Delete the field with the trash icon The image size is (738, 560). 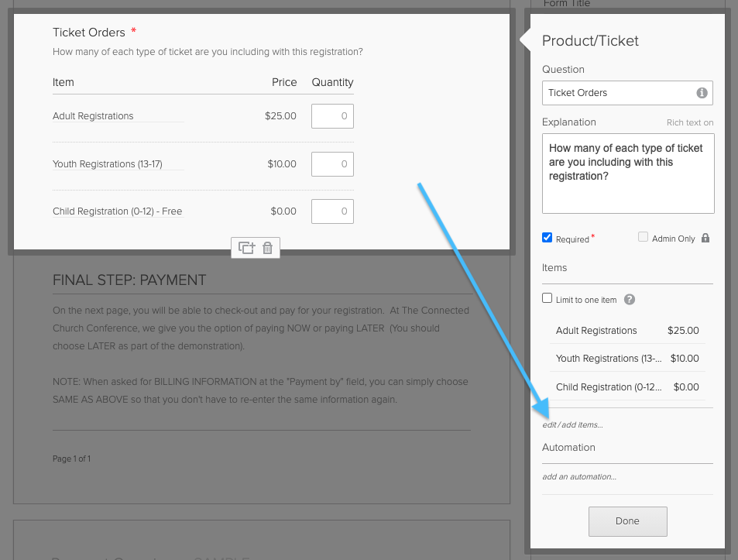point(266,247)
